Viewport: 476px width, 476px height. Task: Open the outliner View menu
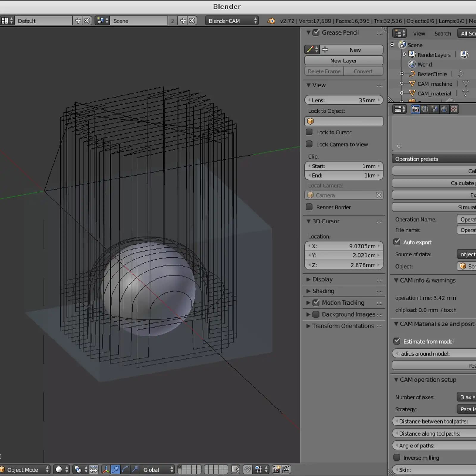[419, 33]
